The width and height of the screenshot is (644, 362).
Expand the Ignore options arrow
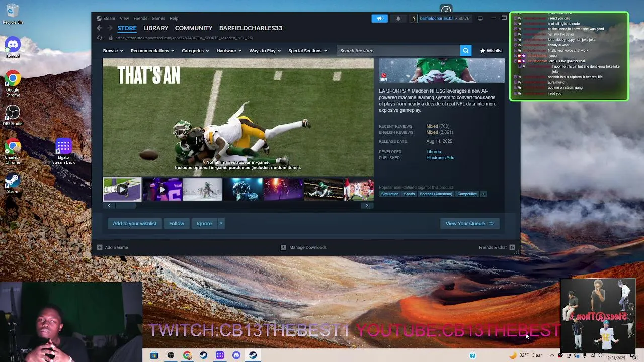coord(221,224)
